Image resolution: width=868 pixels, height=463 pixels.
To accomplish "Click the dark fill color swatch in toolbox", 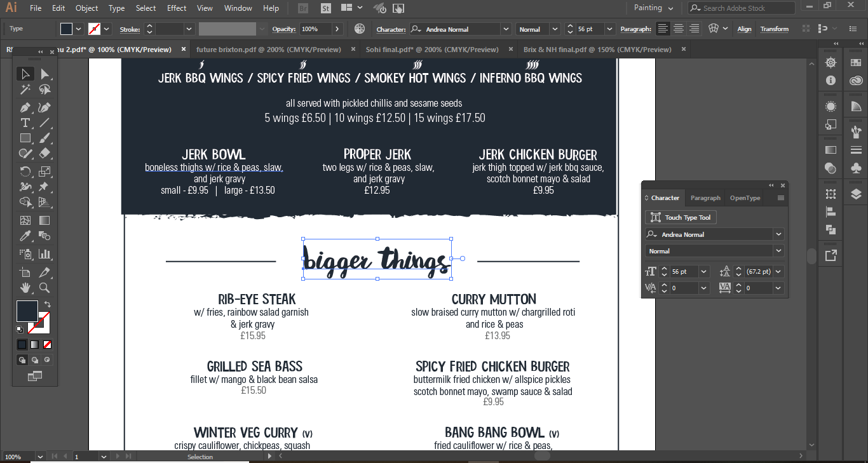I will click(27, 311).
